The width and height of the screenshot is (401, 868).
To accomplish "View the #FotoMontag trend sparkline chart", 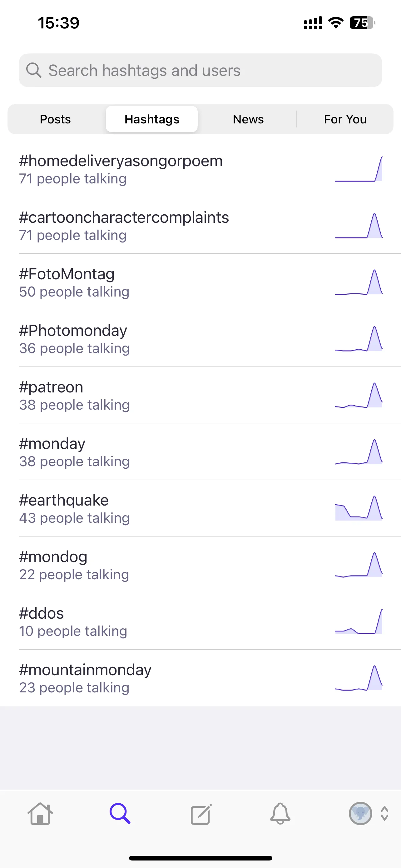I will pos(359,282).
